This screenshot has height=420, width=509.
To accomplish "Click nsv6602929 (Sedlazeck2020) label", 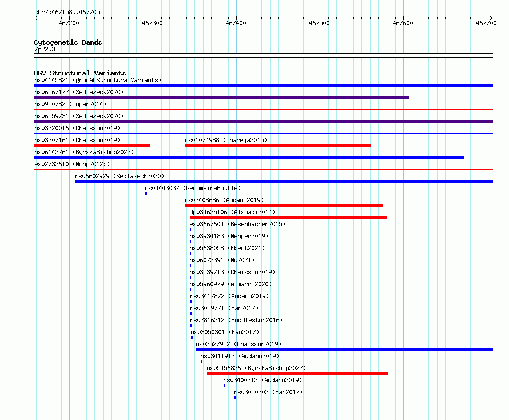I will coord(120,176).
